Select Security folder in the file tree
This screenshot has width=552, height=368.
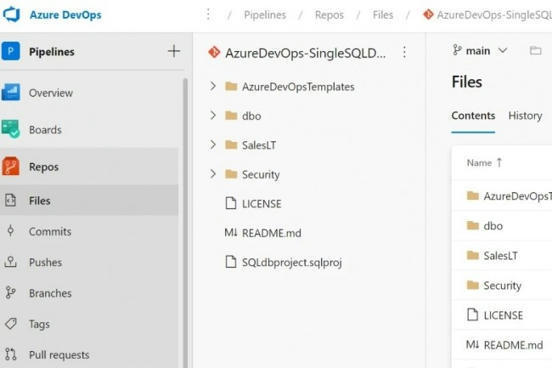[261, 174]
